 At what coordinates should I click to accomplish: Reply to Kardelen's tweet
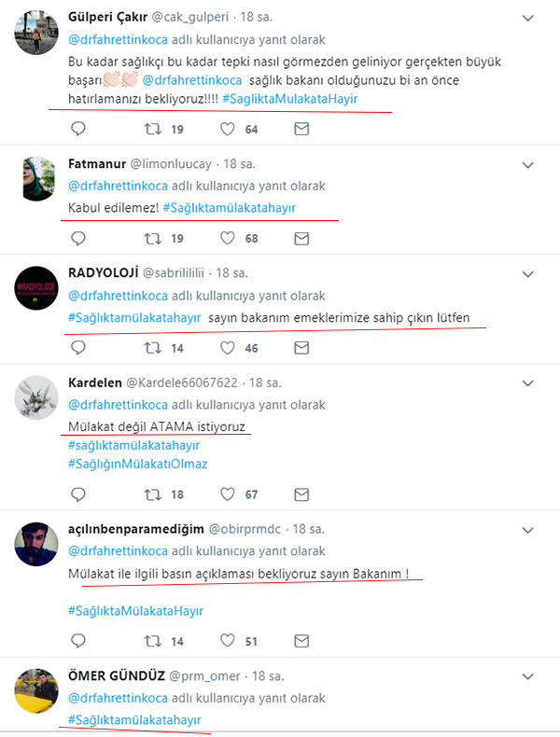click(78, 494)
